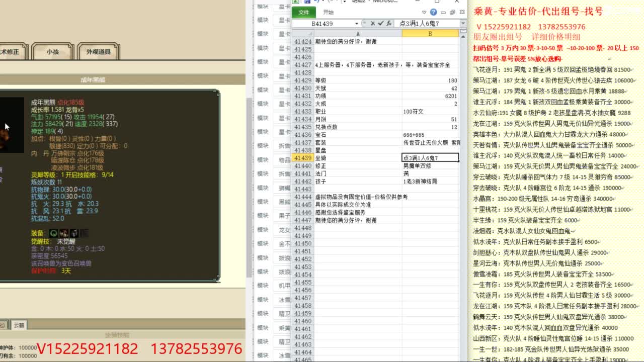This screenshot has height=362, width=644.
Task: Collapse the ribbon with the chevron icon
Action: click(424, 12)
